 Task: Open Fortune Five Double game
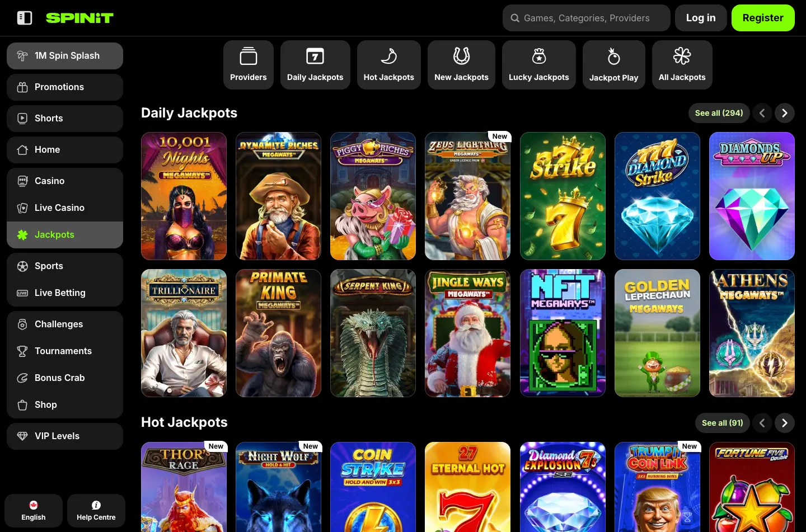pos(752,487)
